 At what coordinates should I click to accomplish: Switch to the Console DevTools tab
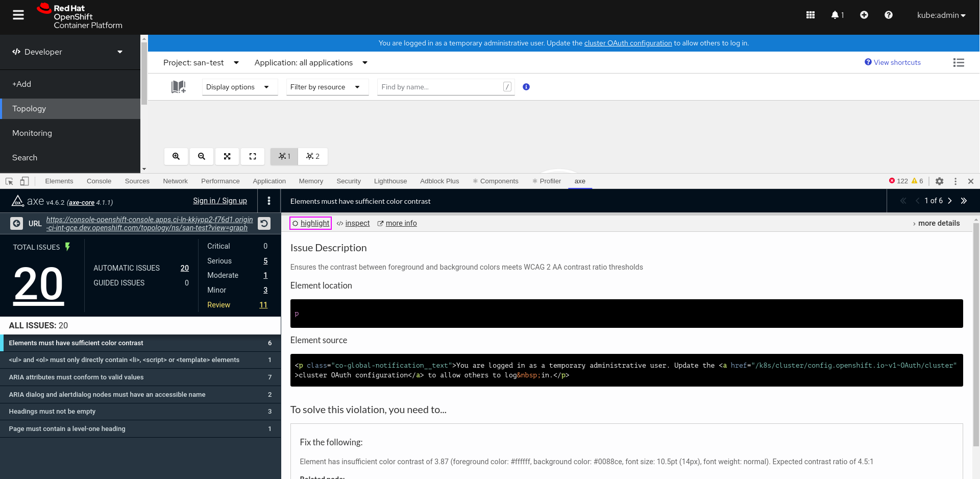pos(99,181)
